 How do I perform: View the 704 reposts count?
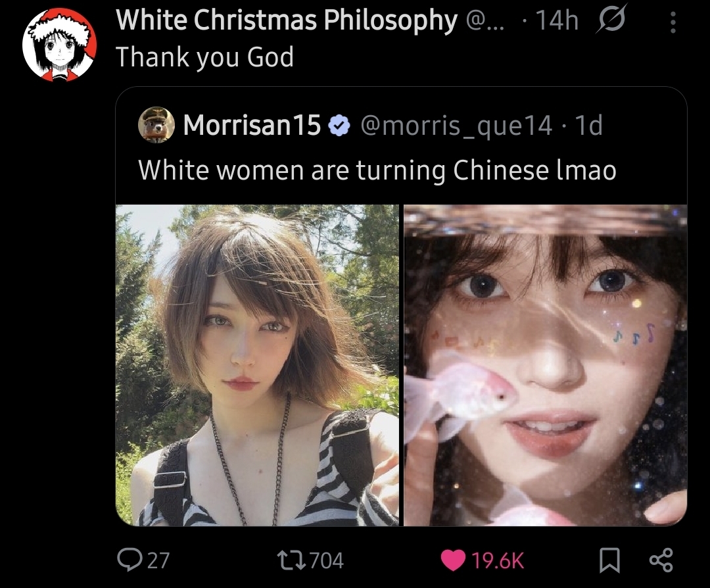point(327,560)
